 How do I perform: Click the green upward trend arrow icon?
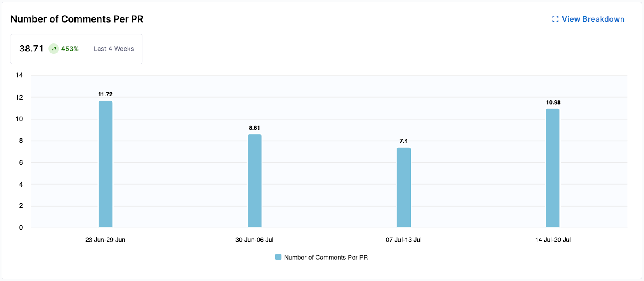[x=53, y=49]
